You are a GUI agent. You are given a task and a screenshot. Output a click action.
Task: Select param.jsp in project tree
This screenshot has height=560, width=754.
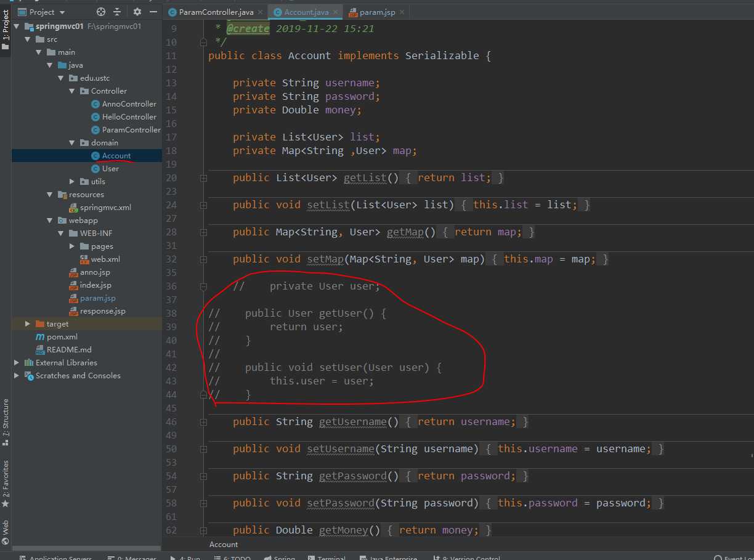tap(97, 298)
